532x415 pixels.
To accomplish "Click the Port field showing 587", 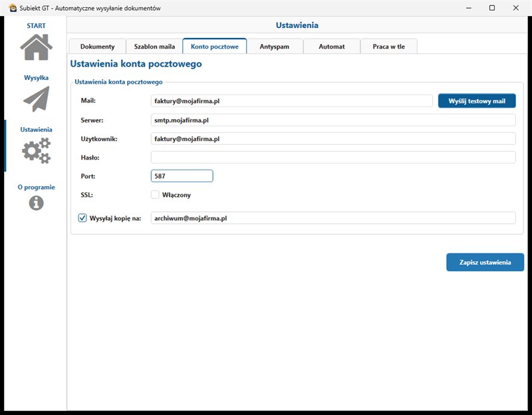I will pos(182,176).
